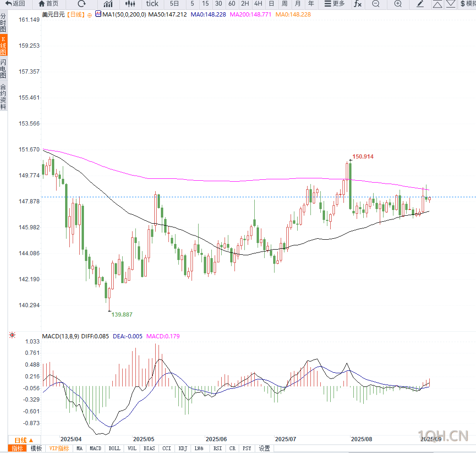This screenshot has height=453, width=476.
Task: Zoom in with the plus magnifier
Action: tap(398, 4)
